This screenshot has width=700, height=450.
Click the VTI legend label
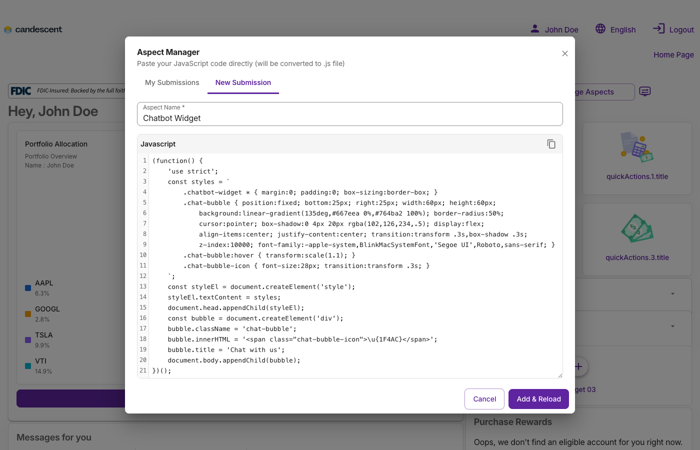tap(41, 361)
